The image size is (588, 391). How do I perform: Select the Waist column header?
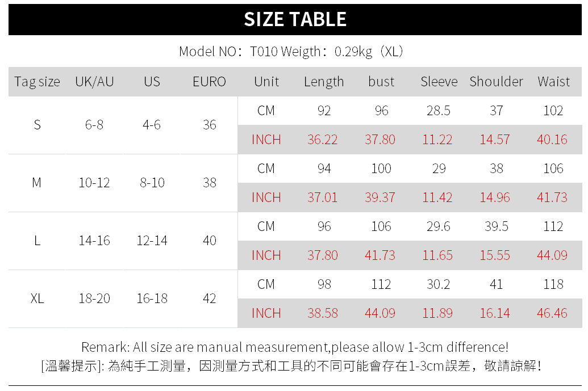(x=553, y=82)
